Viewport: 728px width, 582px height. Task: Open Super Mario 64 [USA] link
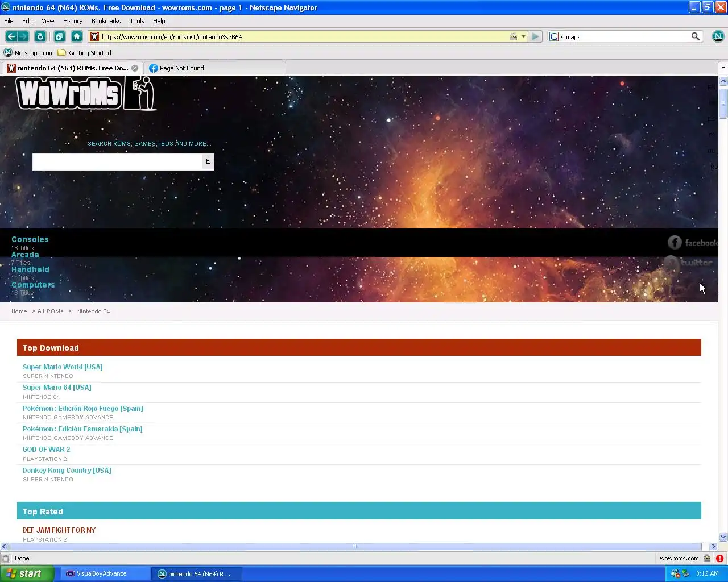(57, 388)
